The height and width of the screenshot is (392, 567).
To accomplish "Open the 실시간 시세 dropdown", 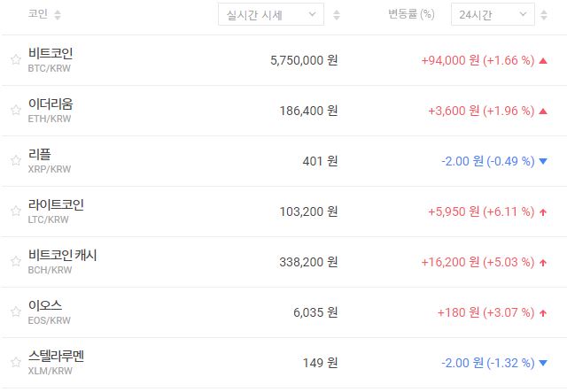I will coord(270,15).
